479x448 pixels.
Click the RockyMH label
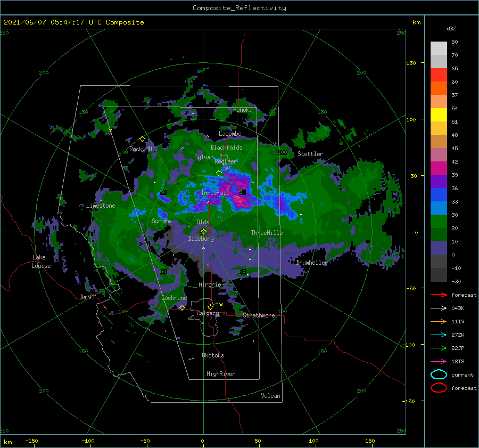pyautogui.click(x=141, y=149)
